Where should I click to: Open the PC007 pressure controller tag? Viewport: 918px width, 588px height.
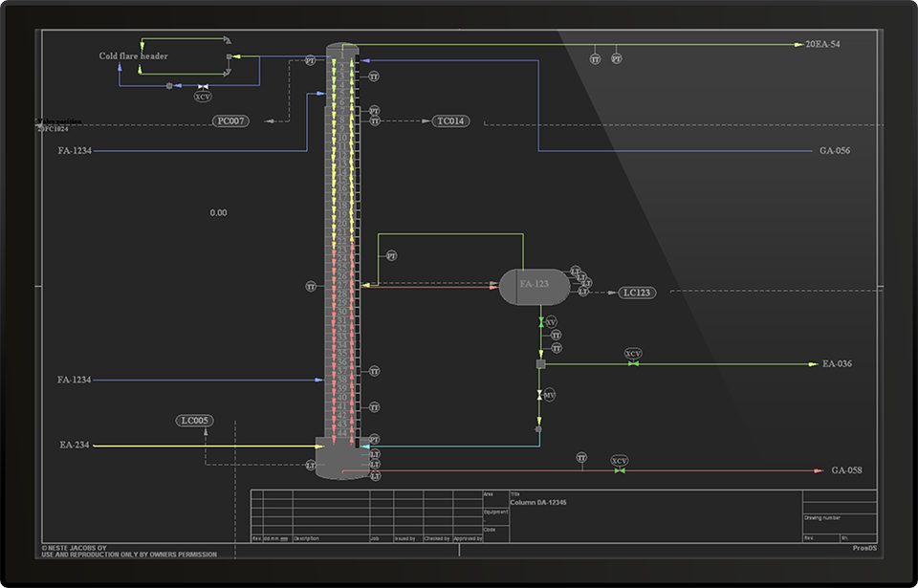pyautogui.click(x=231, y=121)
